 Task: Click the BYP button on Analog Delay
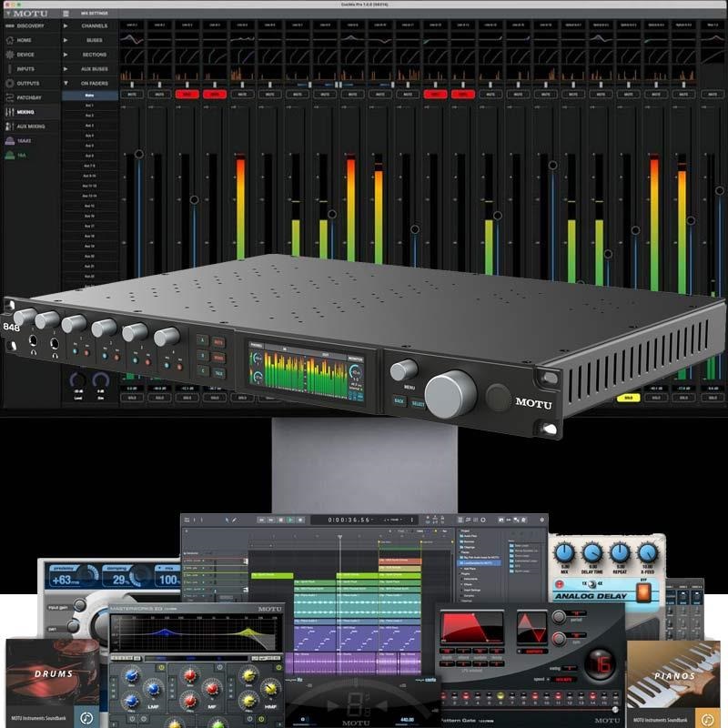pyautogui.click(x=644, y=593)
